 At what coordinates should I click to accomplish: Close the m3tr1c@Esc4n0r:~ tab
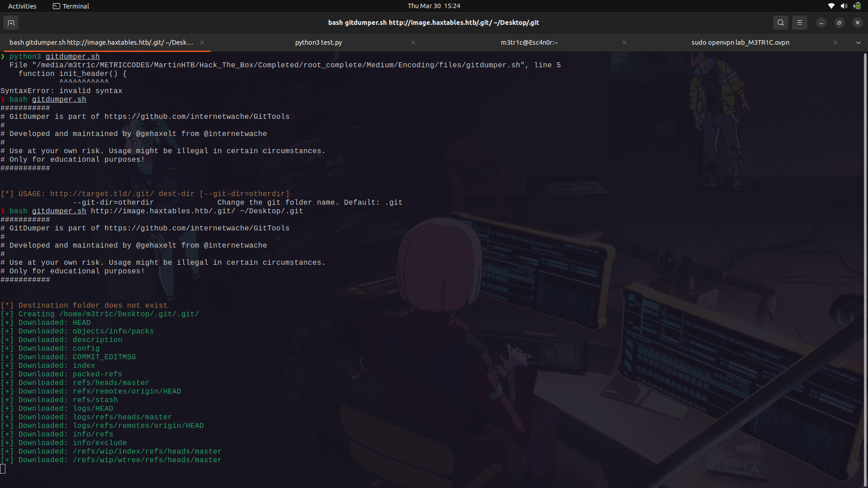[624, 42]
